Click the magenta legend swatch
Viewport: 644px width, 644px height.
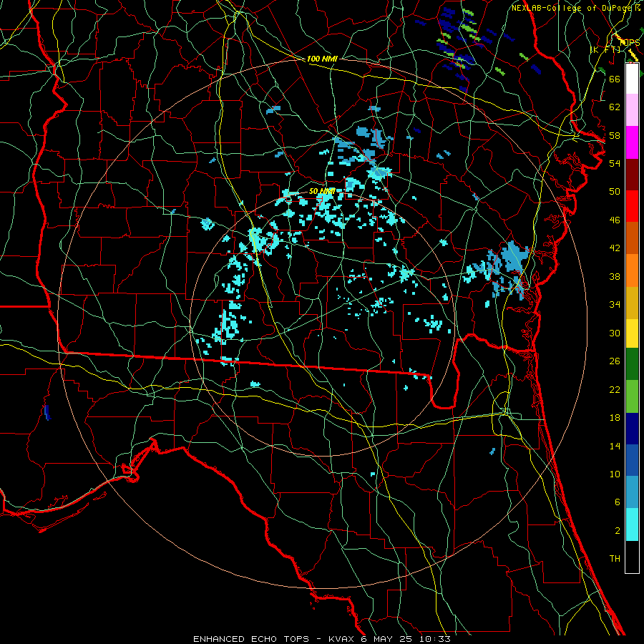coord(632,142)
